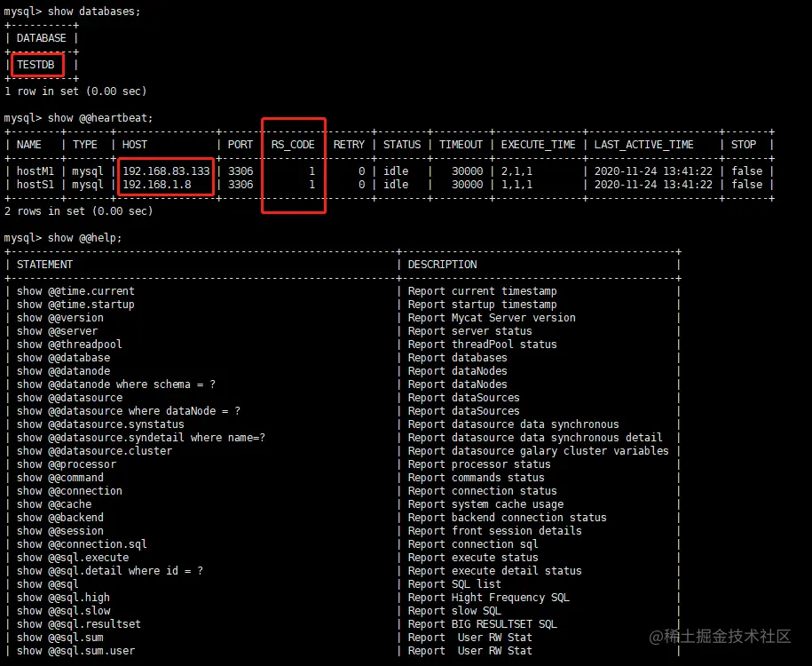Select 'show @@sql.sum.user' statement
The height and width of the screenshot is (666, 812).
tap(75, 651)
